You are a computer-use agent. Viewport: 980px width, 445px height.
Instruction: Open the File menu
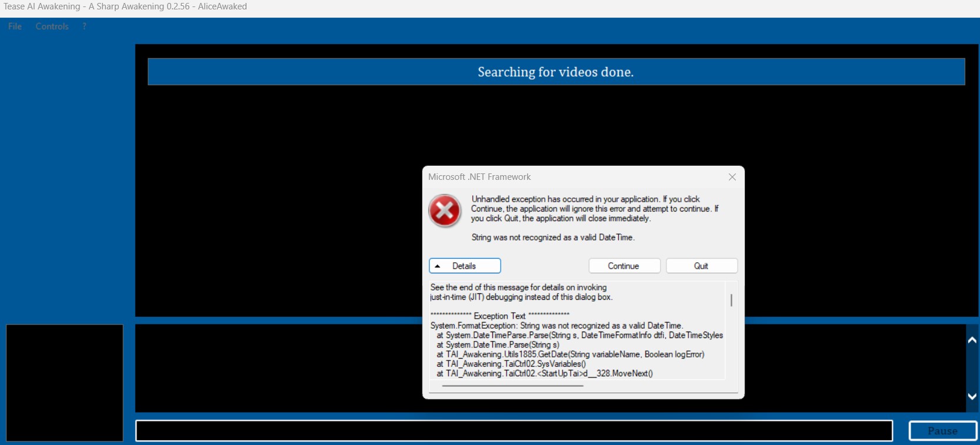15,26
